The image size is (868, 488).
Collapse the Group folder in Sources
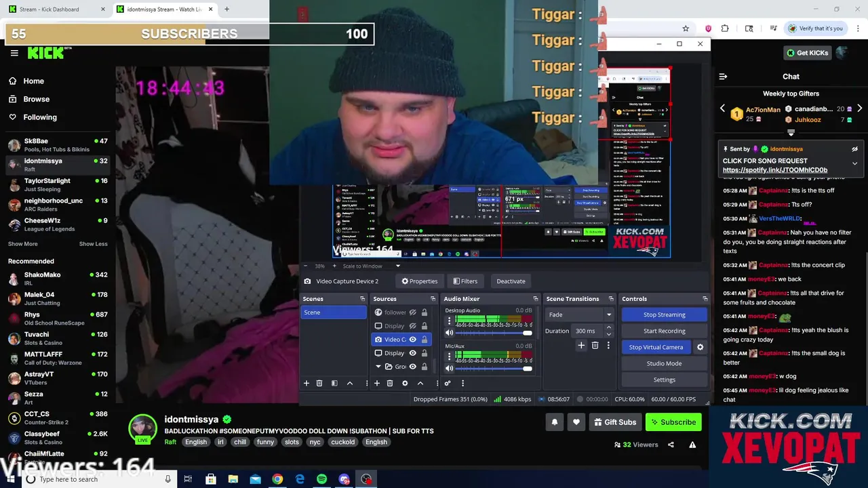(x=378, y=367)
